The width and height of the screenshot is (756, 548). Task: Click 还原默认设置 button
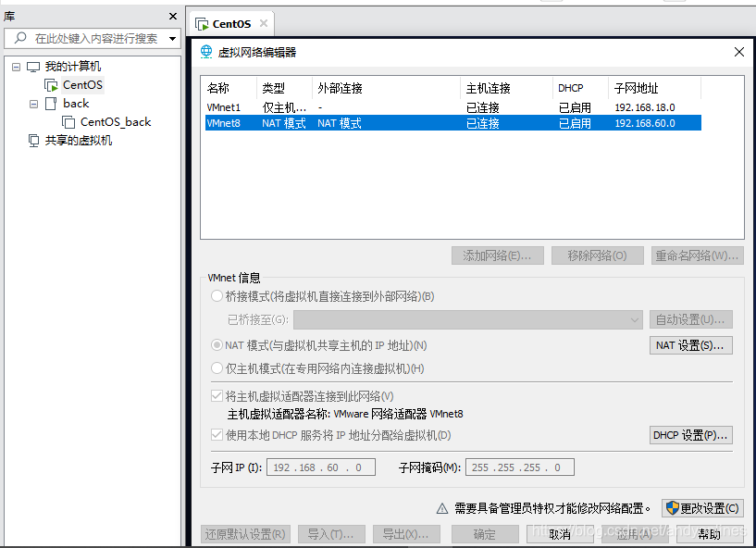[245, 534]
